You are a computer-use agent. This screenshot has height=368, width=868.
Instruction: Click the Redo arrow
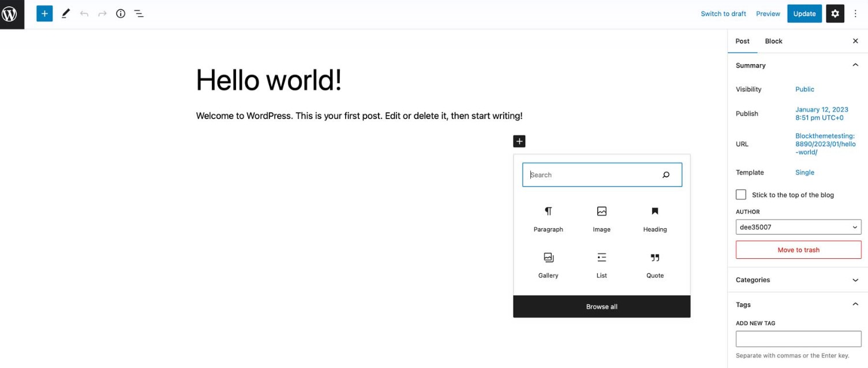[x=102, y=14]
